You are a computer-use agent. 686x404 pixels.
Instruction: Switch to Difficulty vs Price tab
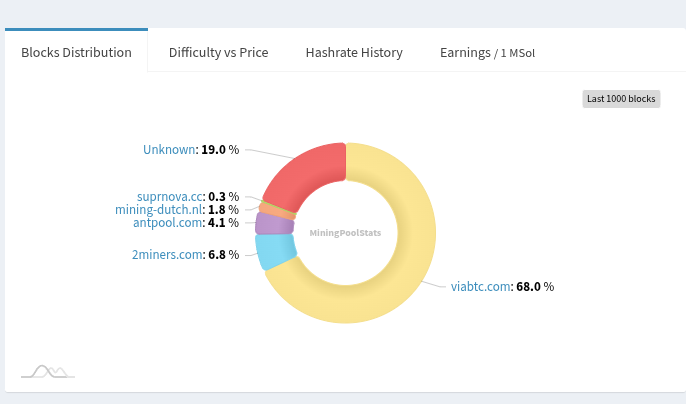pos(218,52)
